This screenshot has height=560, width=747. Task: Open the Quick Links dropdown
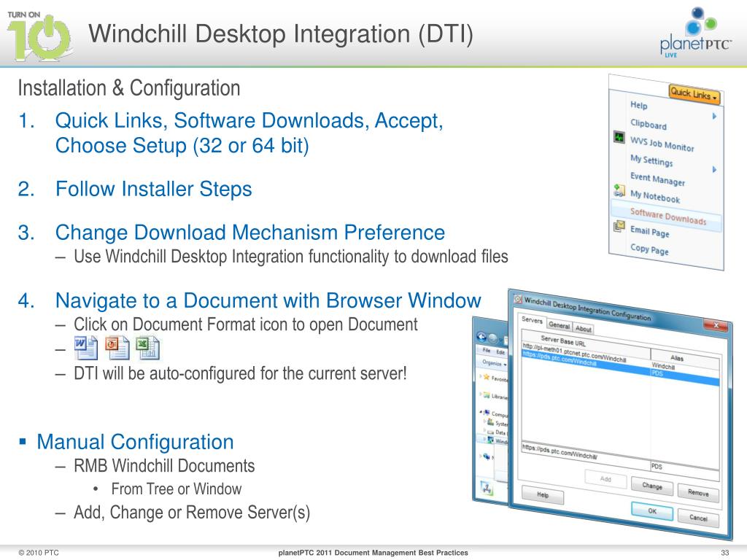[x=694, y=93]
